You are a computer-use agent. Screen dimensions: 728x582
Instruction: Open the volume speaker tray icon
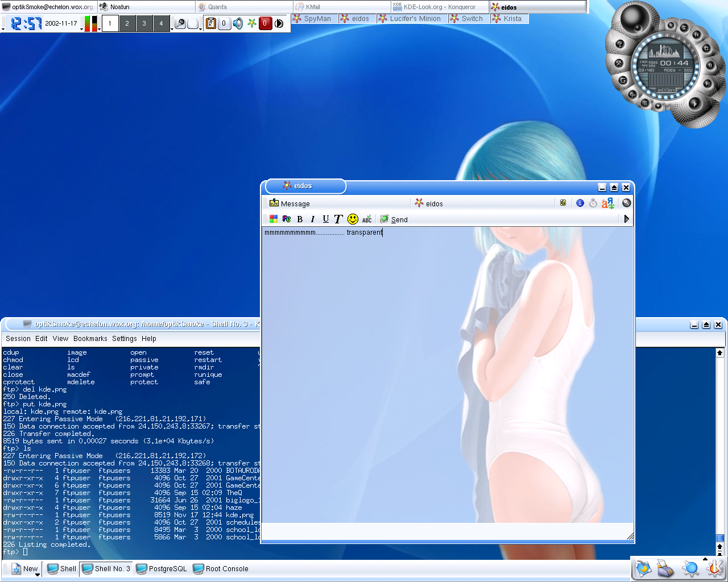[x=238, y=23]
